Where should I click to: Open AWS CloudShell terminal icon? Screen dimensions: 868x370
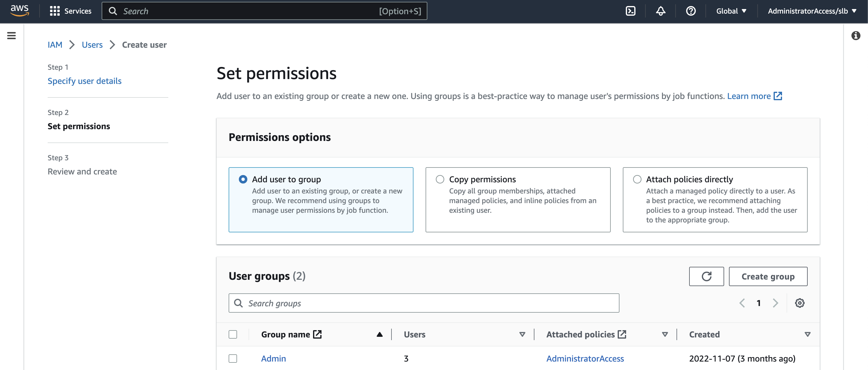(630, 11)
